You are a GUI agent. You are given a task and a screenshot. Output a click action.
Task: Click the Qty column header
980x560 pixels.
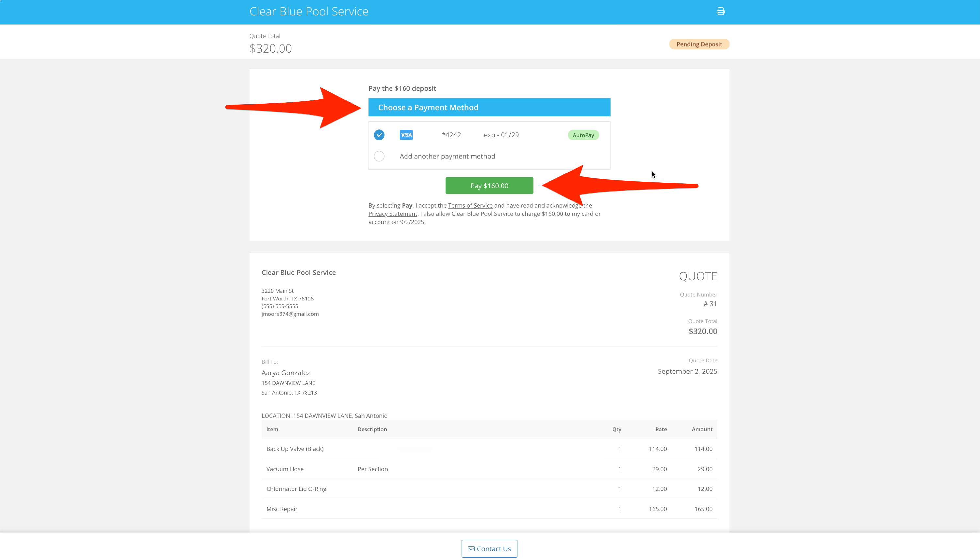(x=616, y=429)
